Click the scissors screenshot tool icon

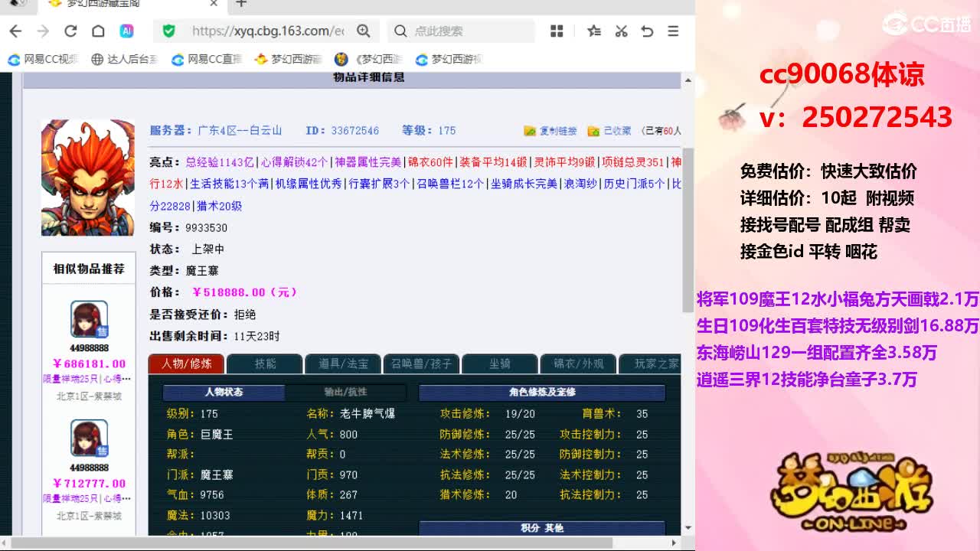pyautogui.click(x=621, y=31)
